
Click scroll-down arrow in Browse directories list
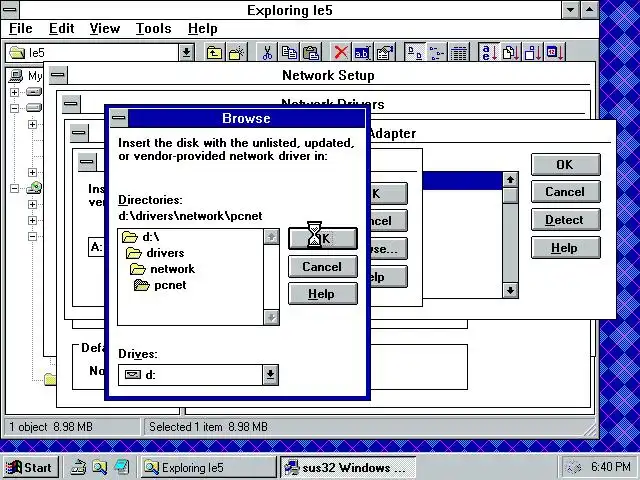pos(271,317)
